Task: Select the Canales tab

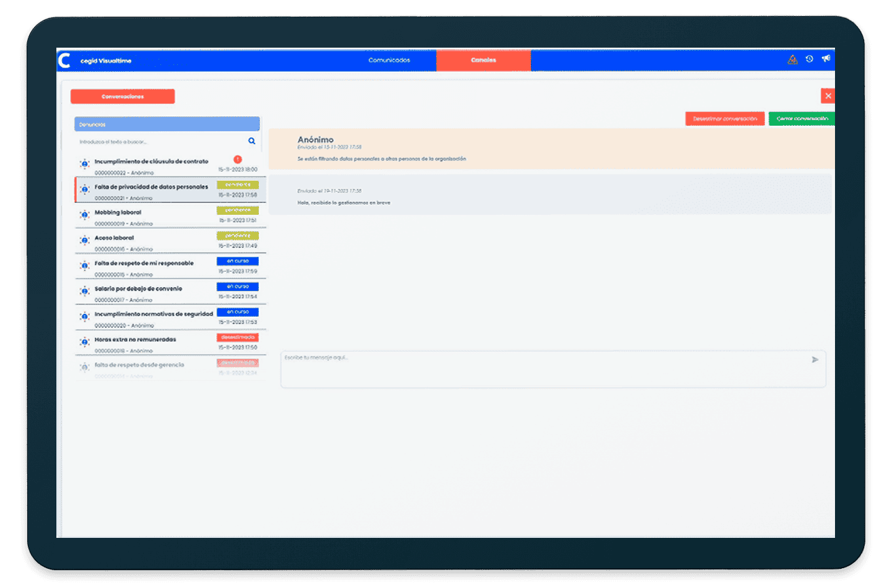Action: coord(483,61)
